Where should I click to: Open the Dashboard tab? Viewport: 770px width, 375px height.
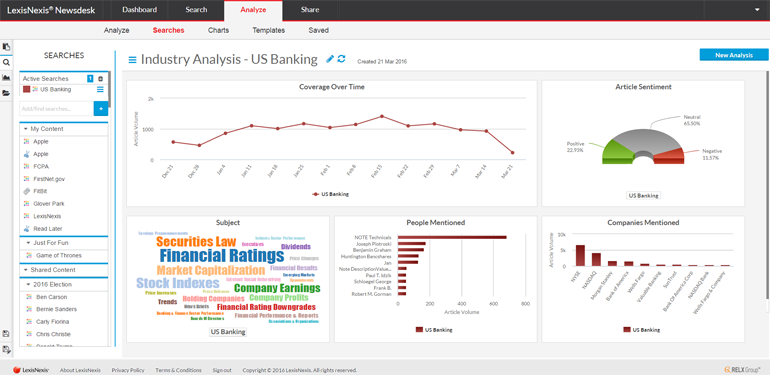pyautogui.click(x=139, y=10)
